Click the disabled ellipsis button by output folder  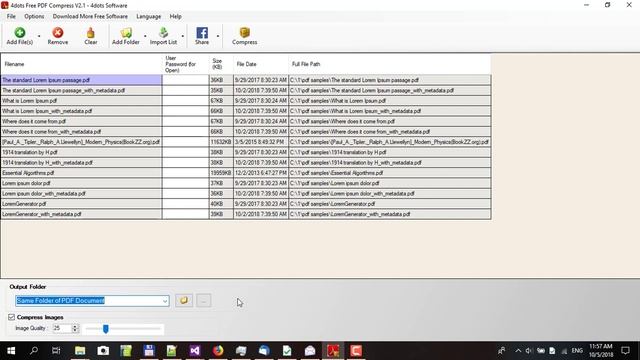(204, 300)
